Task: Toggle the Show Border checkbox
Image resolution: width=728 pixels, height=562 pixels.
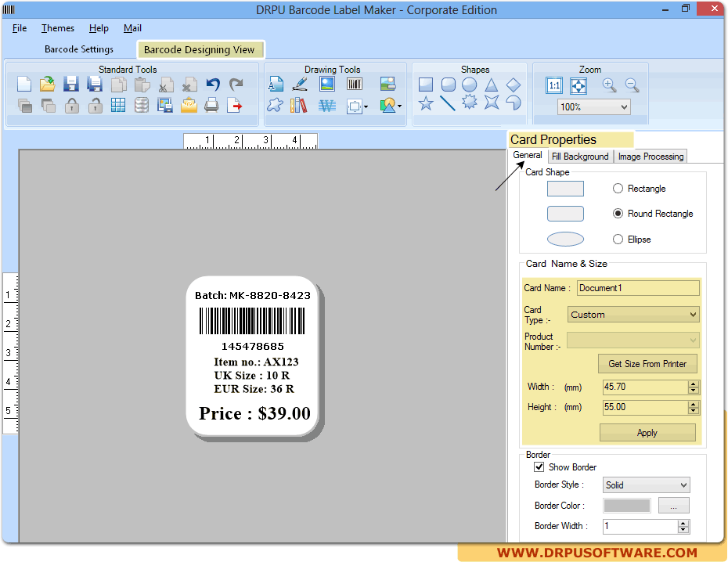Action: [x=539, y=467]
